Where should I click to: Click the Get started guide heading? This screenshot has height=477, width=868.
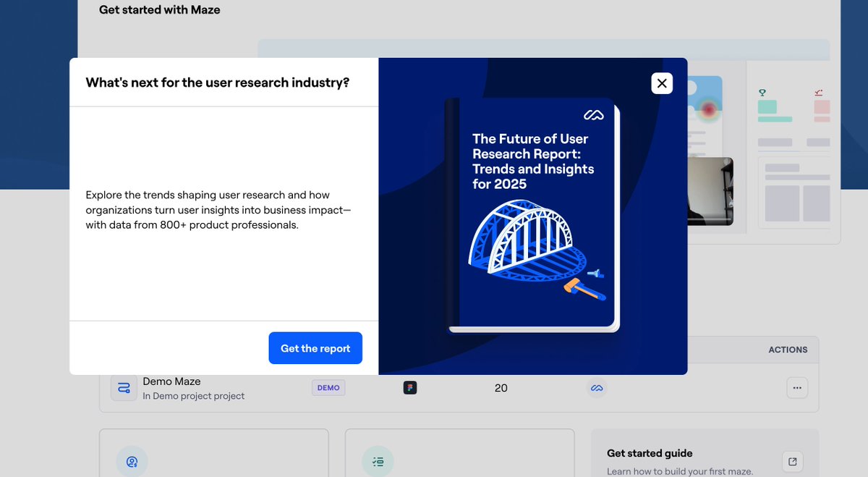650,453
